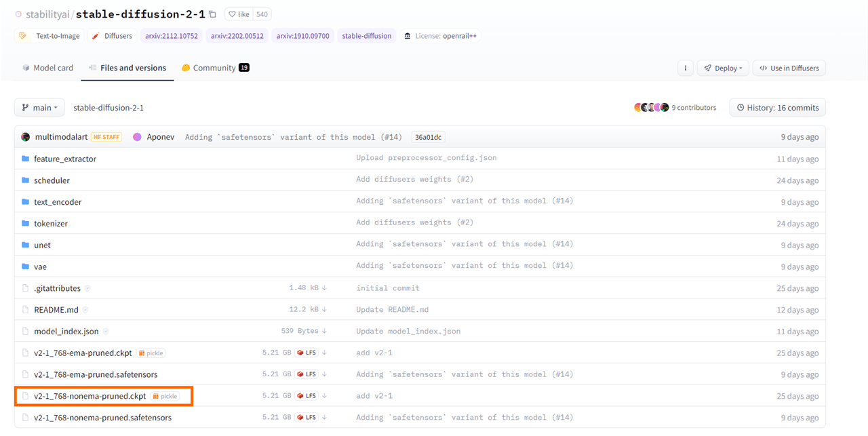Open the three-dot more options menu

click(686, 68)
